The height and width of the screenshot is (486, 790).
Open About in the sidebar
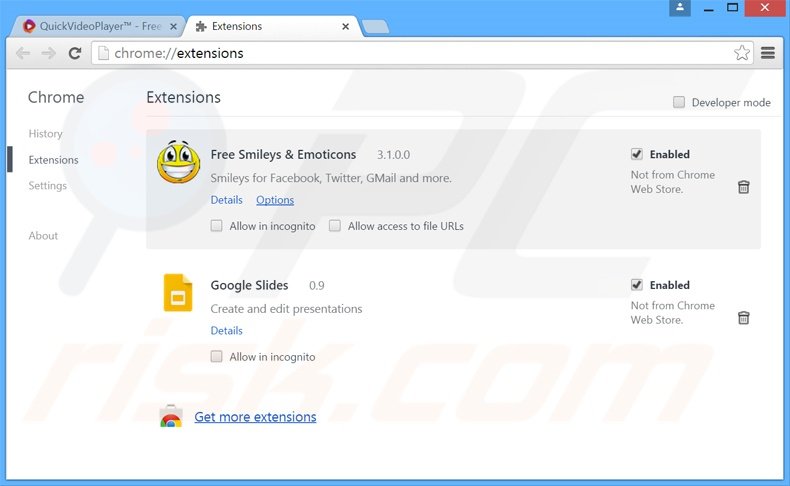pos(43,235)
